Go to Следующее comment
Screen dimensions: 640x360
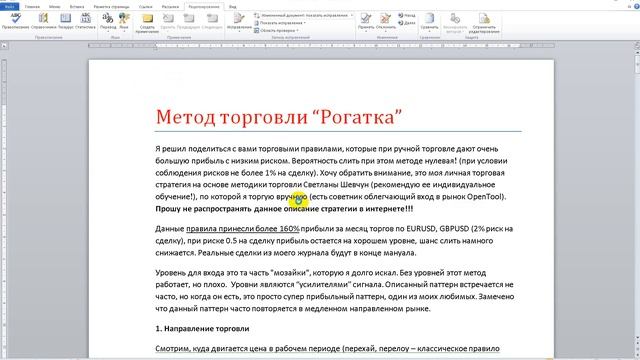tap(212, 22)
